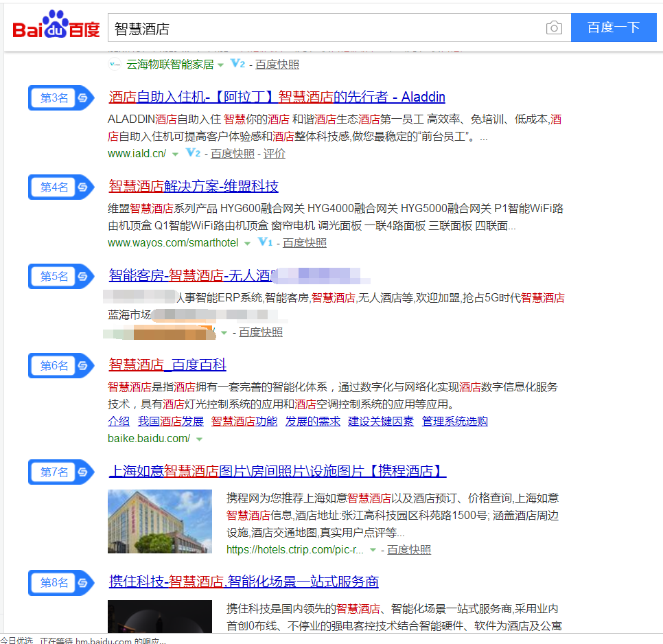
Task: Click the baike.baidu.com/ URL
Action: [149, 439]
